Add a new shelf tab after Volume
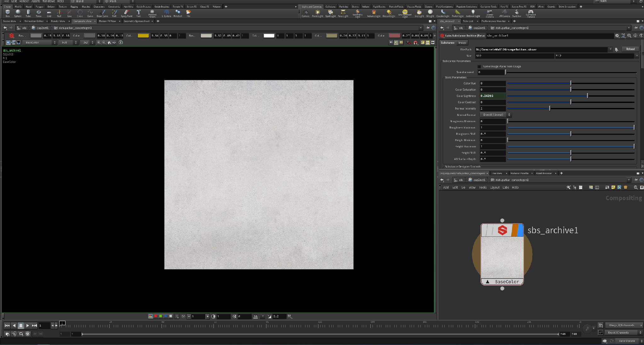This screenshot has height=345, width=644. [226, 7]
